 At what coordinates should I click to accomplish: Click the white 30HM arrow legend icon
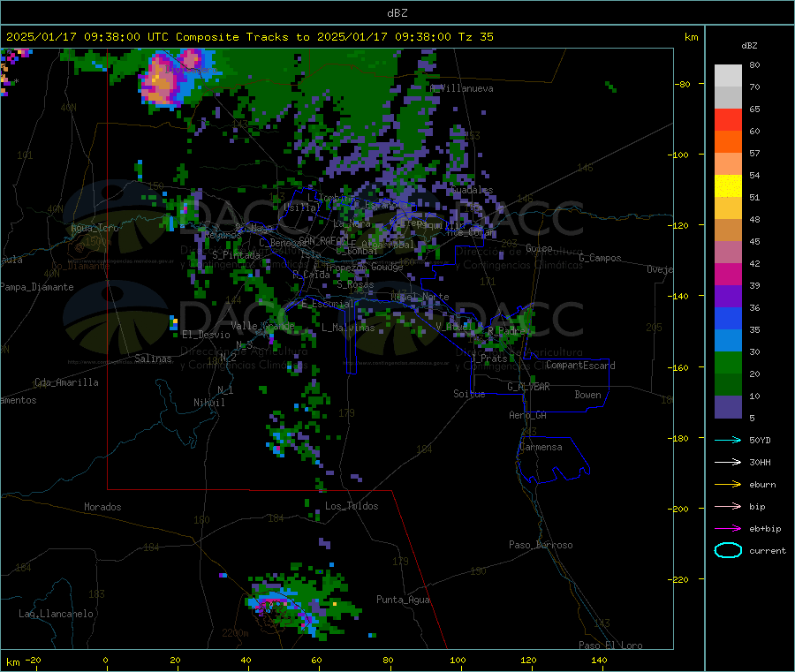tap(728, 462)
